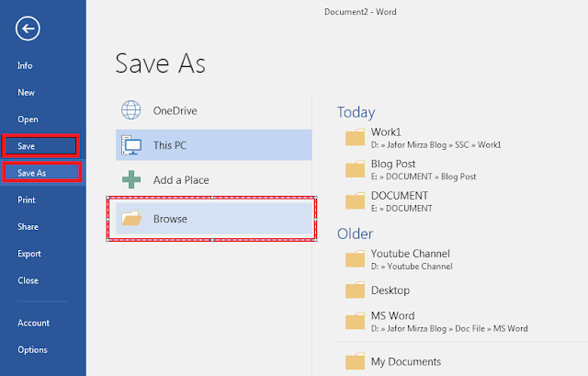Select Save As in the sidebar
This screenshot has height=376, width=588.
(x=41, y=172)
